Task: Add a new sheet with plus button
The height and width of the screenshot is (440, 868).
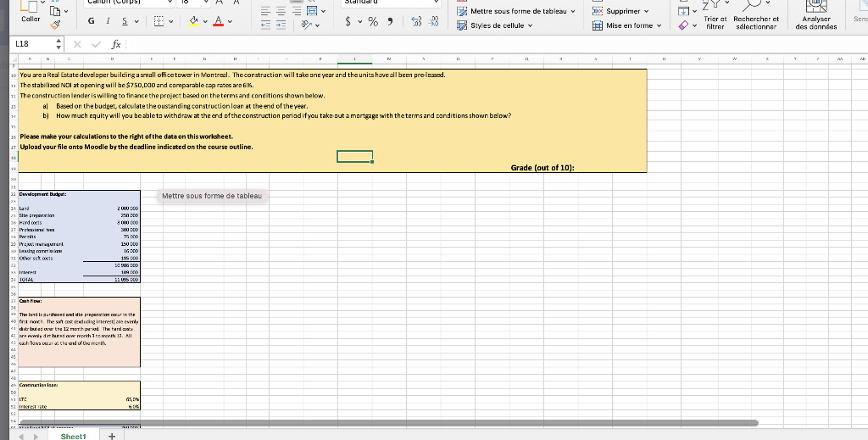Action: (112, 436)
